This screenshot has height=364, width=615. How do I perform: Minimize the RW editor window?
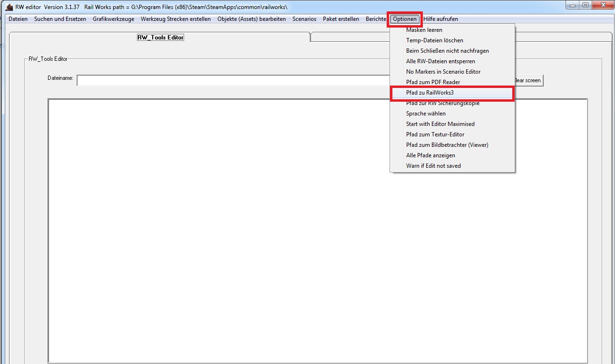(573, 5)
